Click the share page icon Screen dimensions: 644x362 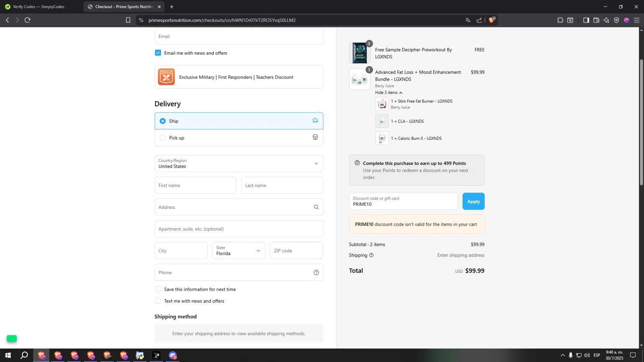pos(480,20)
